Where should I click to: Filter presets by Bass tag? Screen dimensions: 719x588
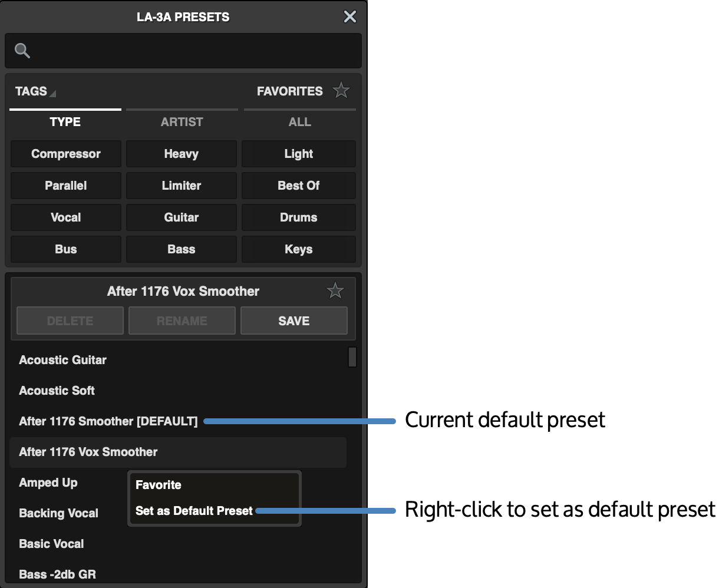[x=182, y=249]
